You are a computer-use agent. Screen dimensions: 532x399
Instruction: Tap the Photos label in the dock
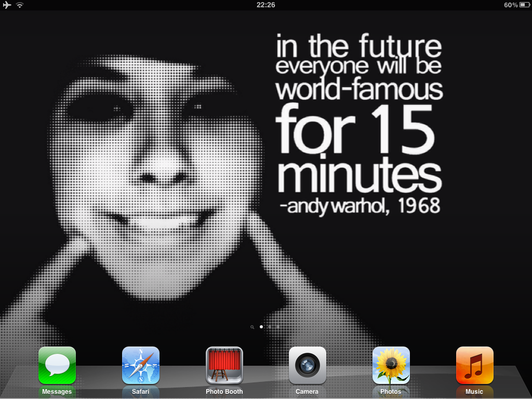[x=391, y=392]
